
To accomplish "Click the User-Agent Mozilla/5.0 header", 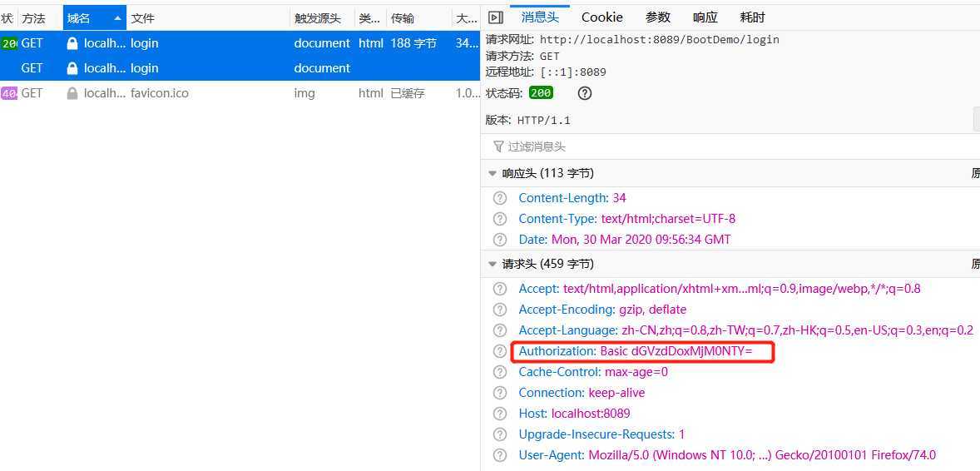I will click(727, 455).
